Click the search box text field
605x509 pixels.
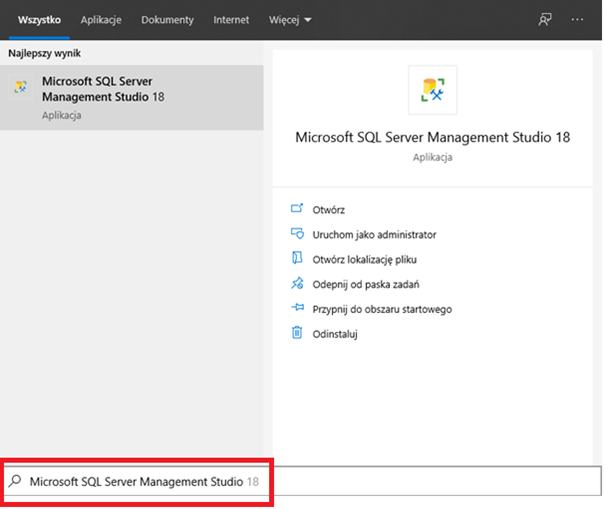tap(303, 481)
